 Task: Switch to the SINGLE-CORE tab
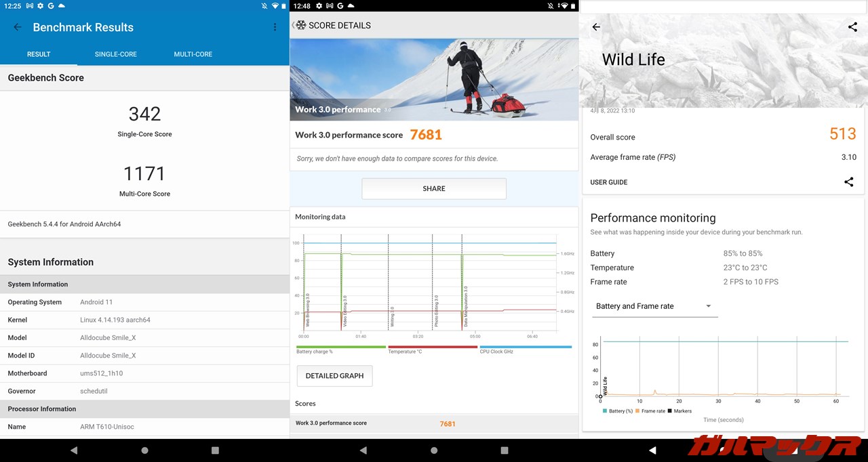tap(115, 54)
